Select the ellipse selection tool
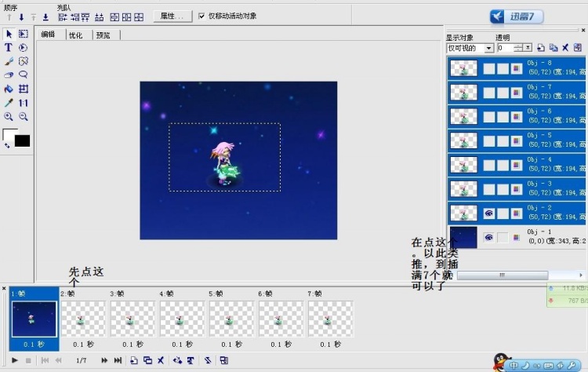Viewport: 588px width, 372px height. pyautogui.click(x=24, y=48)
